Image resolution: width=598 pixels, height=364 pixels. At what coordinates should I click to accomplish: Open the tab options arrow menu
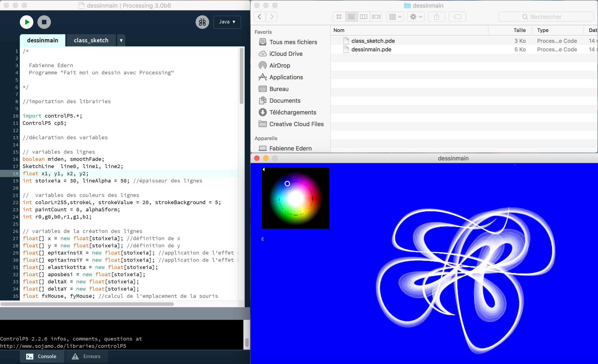(121, 41)
